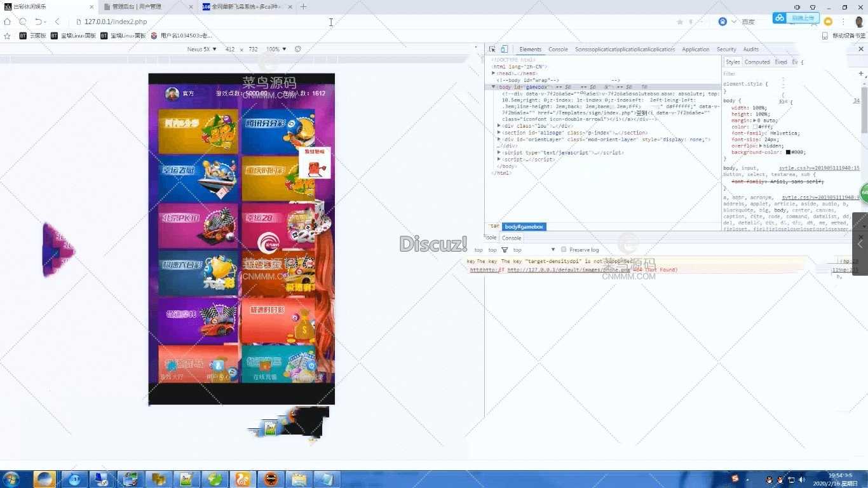Click the console filter funnel icon
Screen dimensions: 868x488
[x=505, y=250]
